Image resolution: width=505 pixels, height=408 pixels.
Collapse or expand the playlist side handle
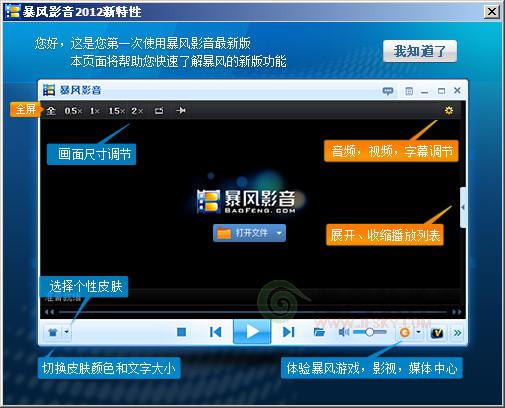463,207
